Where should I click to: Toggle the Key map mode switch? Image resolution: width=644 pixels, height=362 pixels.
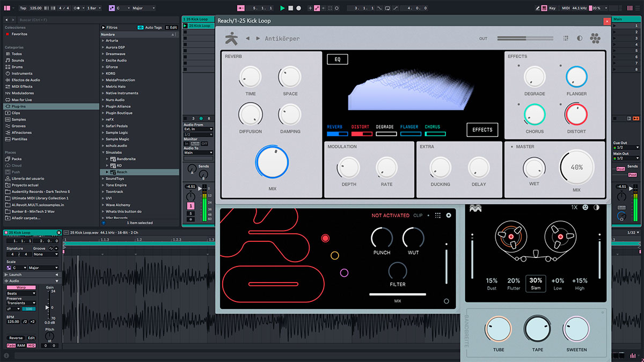[553, 8]
